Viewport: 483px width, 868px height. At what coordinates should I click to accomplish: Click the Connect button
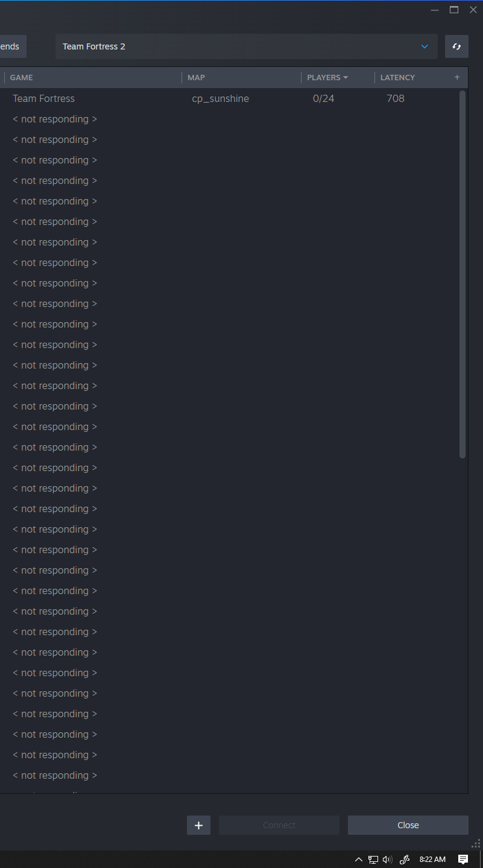click(x=279, y=825)
